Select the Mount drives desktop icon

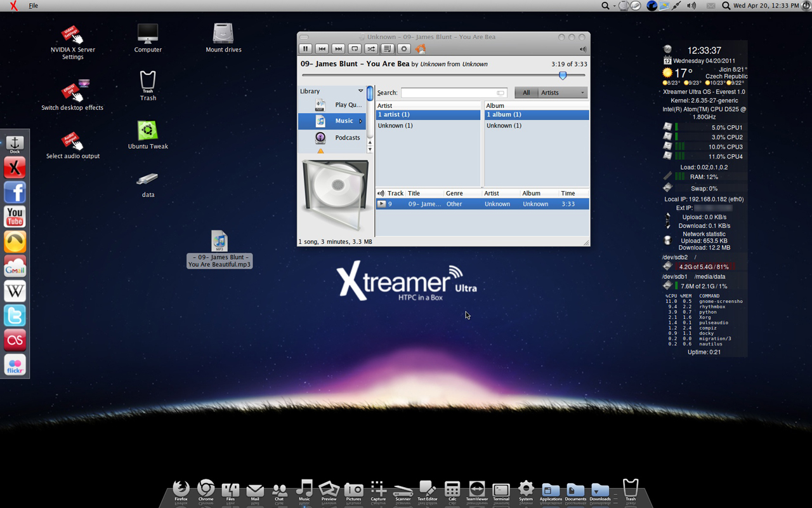click(x=223, y=38)
